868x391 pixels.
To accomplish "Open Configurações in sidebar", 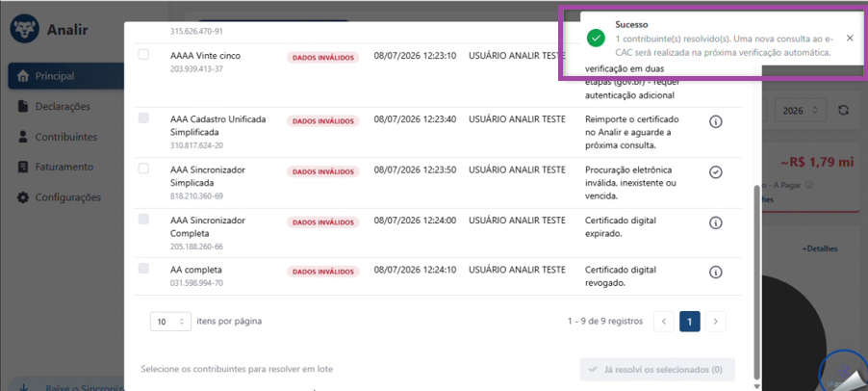I will 67,197.
